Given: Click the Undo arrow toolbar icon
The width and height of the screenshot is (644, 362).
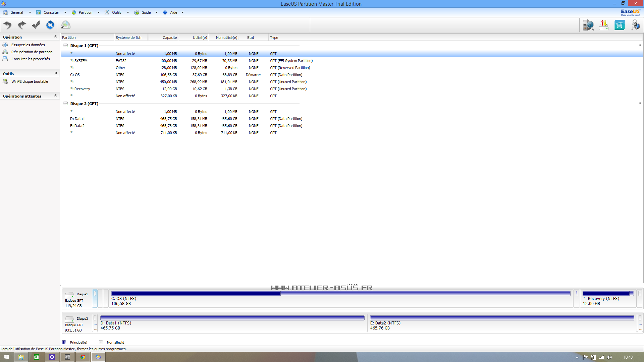Looking at the screenshot, I should (x=7, y=25).
